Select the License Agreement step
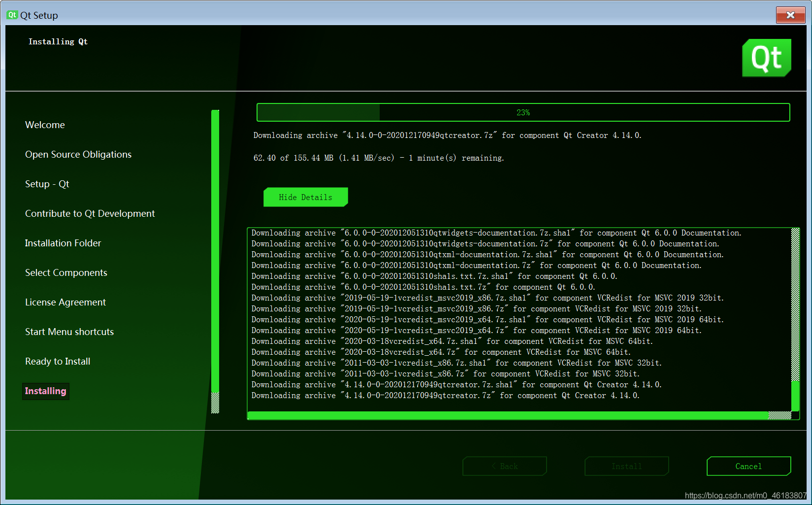 tap(65, 302)
